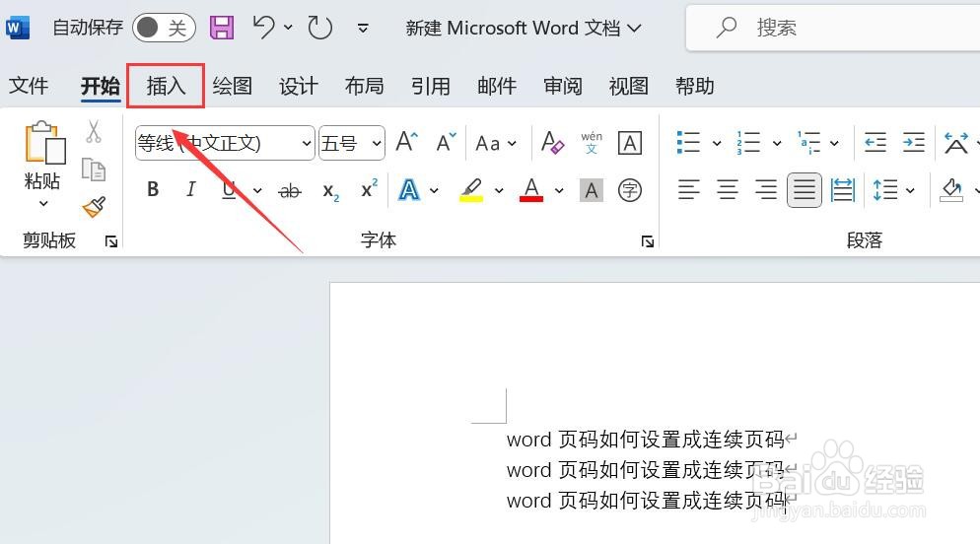Open the clipboard pane launcher

point(111,241)
